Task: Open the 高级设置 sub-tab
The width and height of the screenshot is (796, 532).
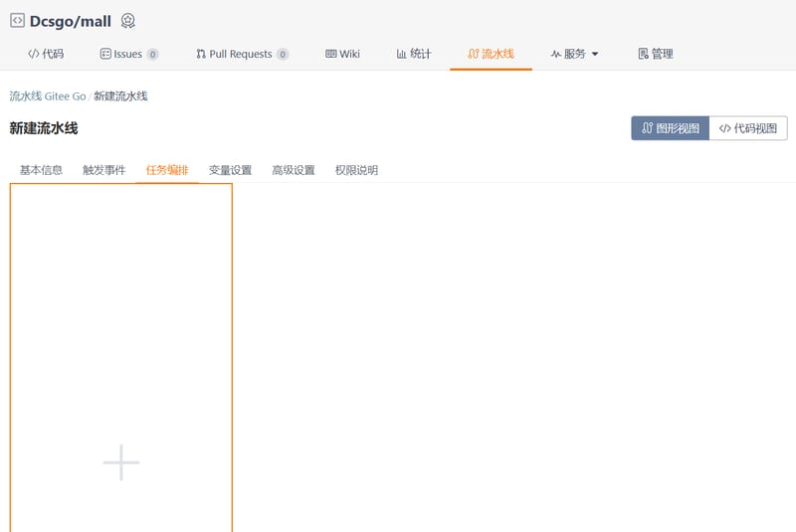Action: tap(294, 170)
